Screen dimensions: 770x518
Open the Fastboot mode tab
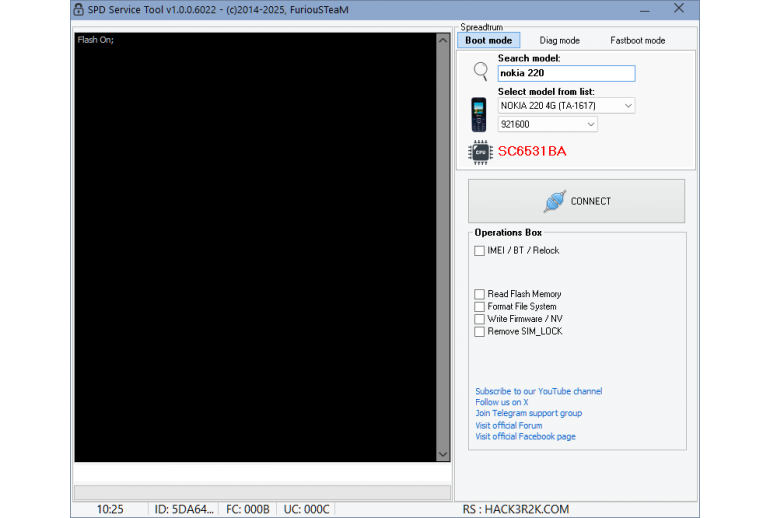637,40
